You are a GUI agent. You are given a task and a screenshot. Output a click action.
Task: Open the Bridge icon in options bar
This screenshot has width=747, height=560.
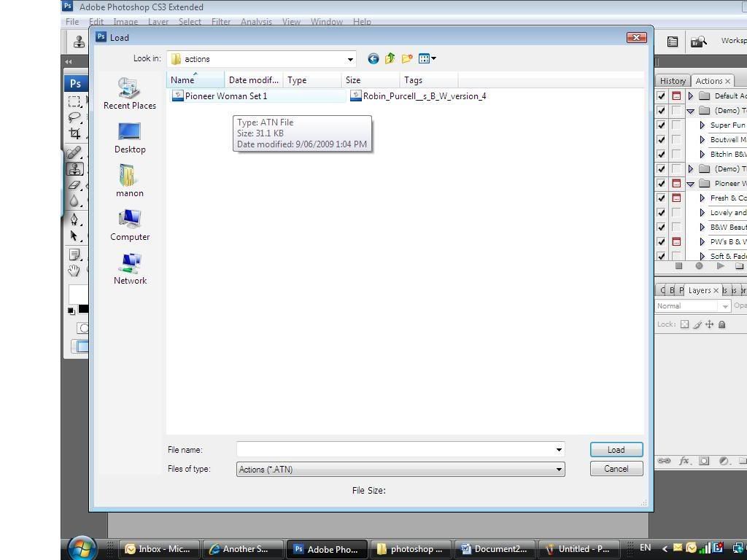coord(699,42)
